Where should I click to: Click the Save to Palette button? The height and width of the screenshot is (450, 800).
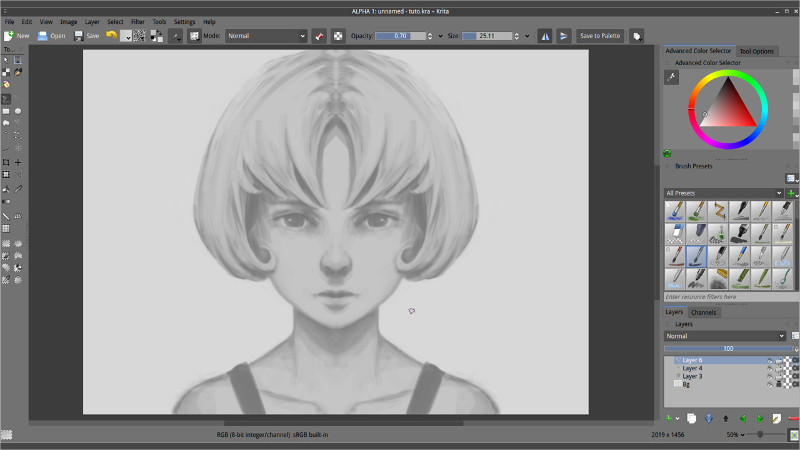click(600, 36)
